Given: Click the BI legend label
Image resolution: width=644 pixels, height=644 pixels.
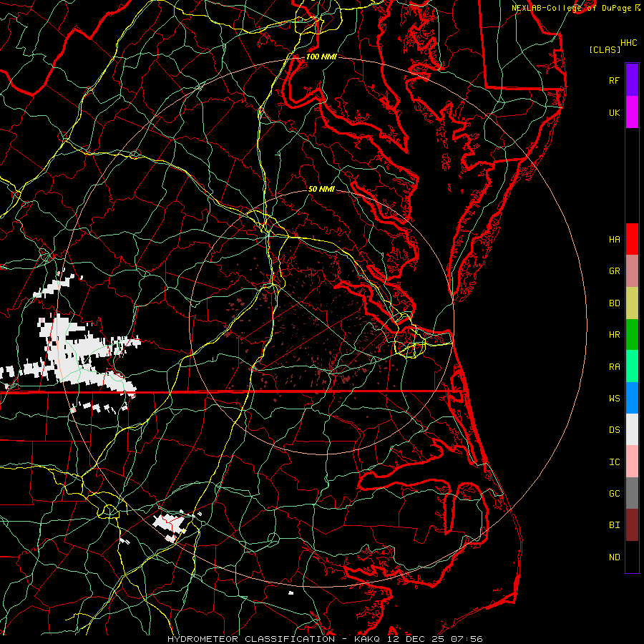Looking at the screenshot, I should click(x=614, y=525).
